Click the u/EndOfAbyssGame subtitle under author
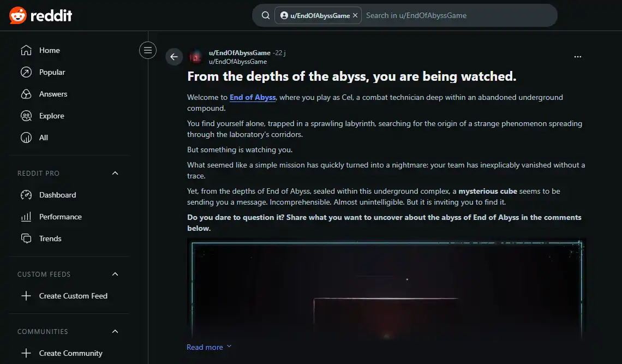This screenshot has height=364, width=622. click(237, 62)
